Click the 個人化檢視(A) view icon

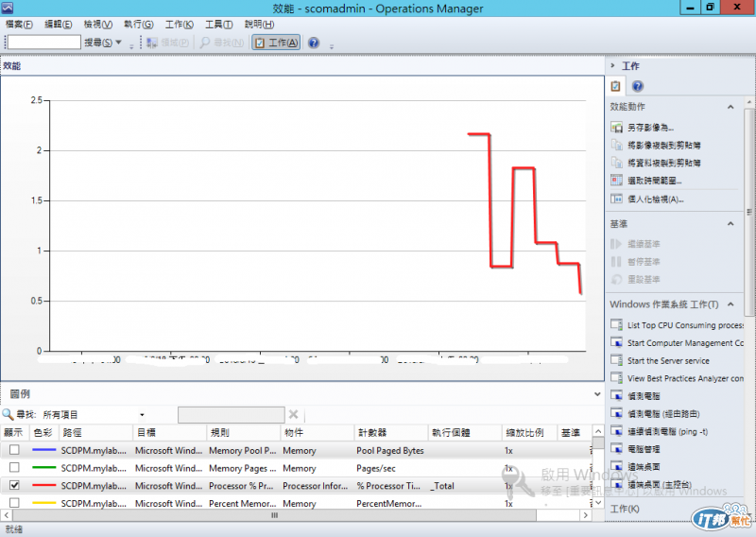[x=616, y=199]
